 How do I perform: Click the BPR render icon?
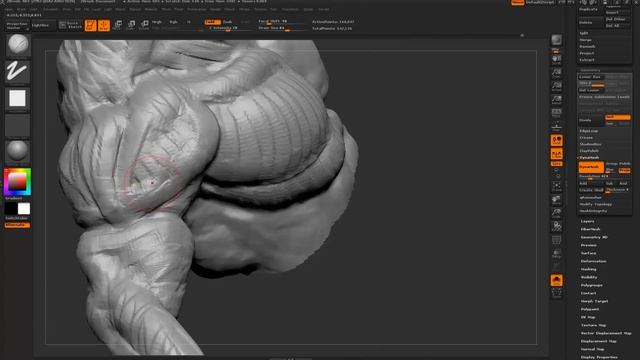point(557,40)
